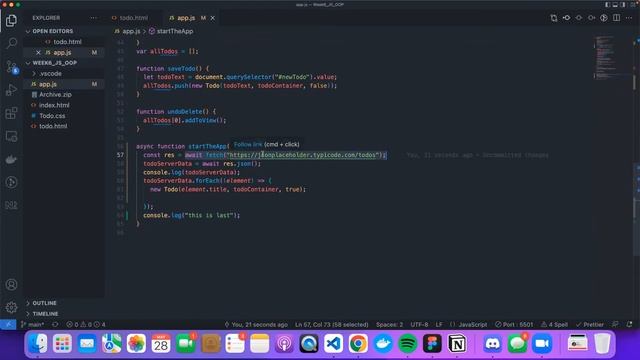640x360 pixels.
Task: Expand the .vscode folder
Action: click(51, 73)
